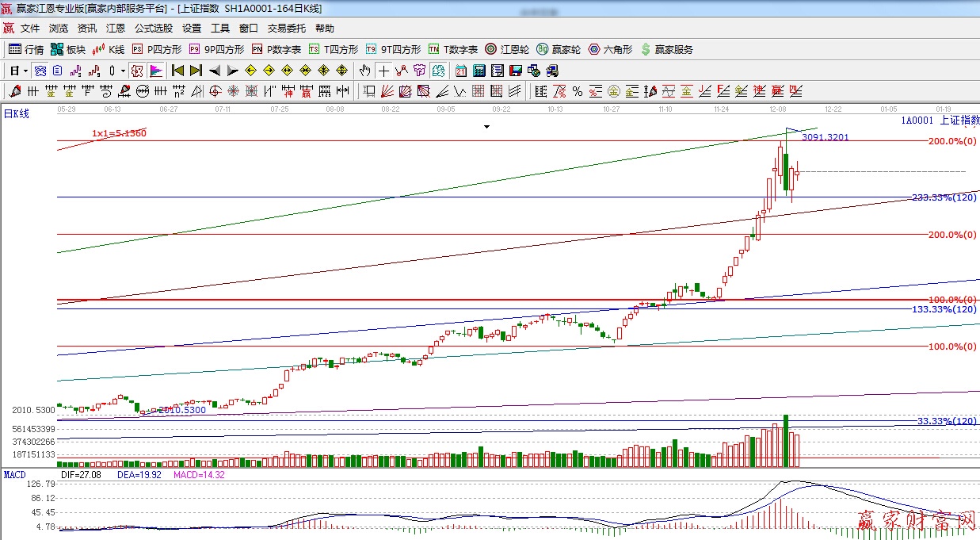Image resolution: width=980 pixels, height=540 pixels.
Task: Click the red floppy-disk save icon
Action: pyautogui.click(x=515, y=71)
